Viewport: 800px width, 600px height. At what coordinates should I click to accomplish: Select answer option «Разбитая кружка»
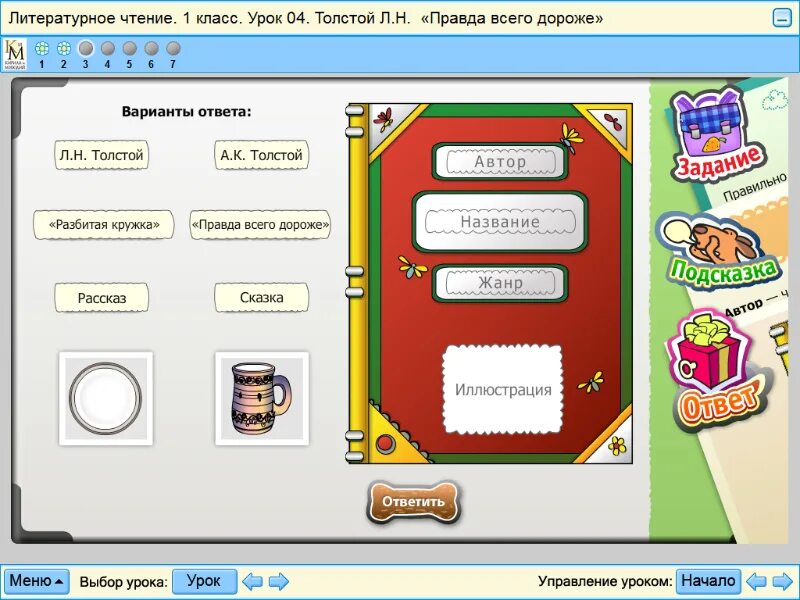point(105,225)
